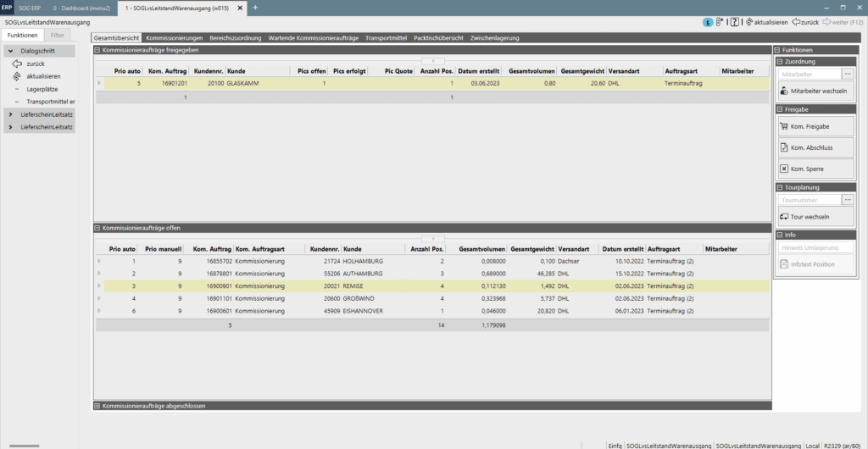Expand the REMISE row triangle
The width and height of the screenshot is (868, 449).
click(x=100, y=285)
